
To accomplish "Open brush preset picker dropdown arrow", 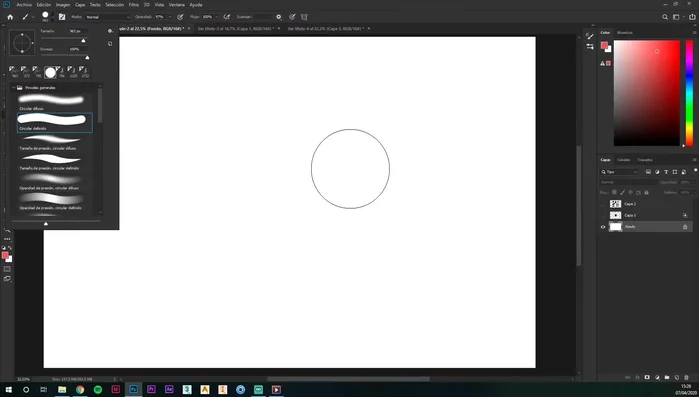I will point(53,17).
